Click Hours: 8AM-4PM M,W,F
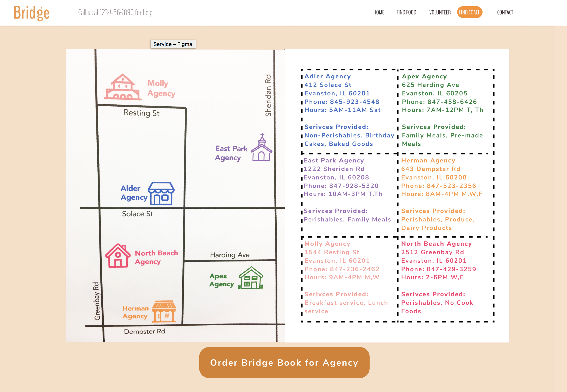Image resolution: width=567 pixels, height=392 pixels. (442, 194)
